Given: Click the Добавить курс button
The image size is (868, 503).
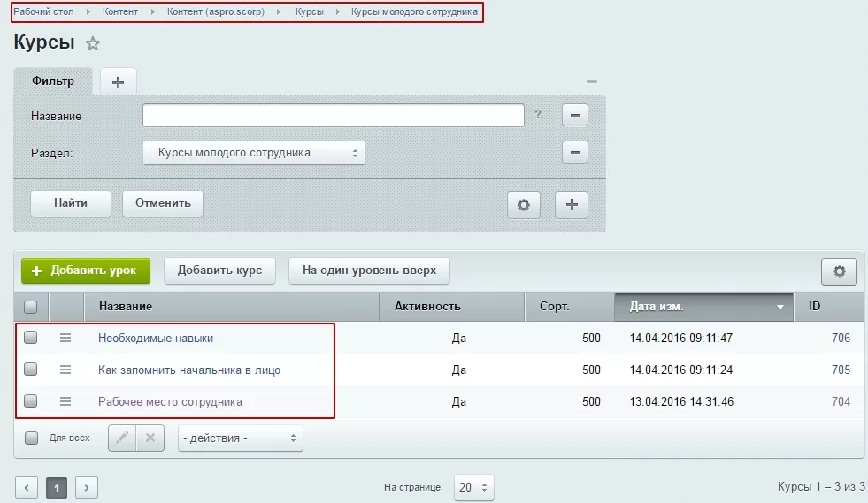Looking at the screenshot, I should (219, 271).
